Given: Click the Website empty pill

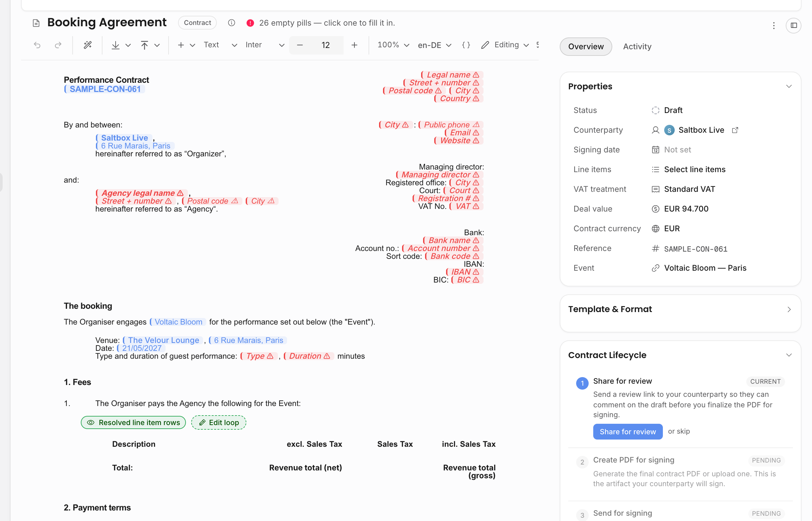Looking at the screenshot, I should 459,140.
